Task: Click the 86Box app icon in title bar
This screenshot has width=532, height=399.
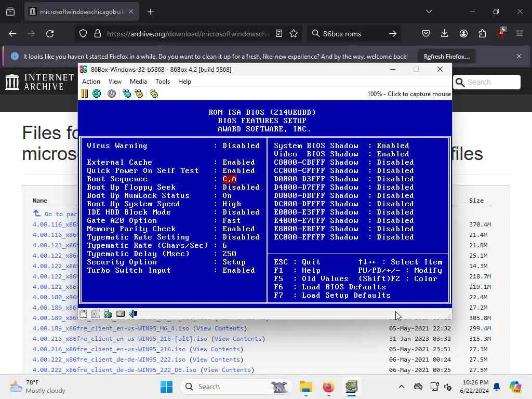Action: pyautogui.click(x=84, y=69)
